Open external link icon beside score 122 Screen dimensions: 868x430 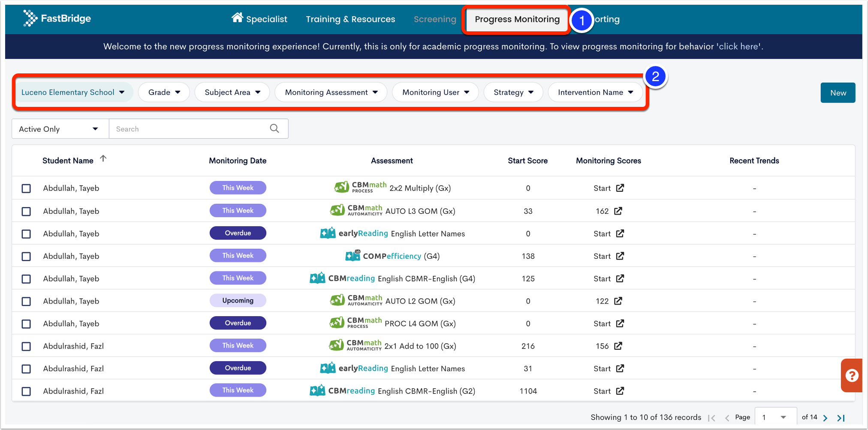(618, 301)
